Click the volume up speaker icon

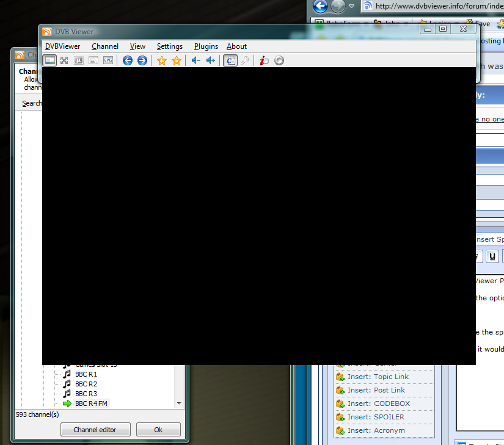pyautogui.click(x=211, y=60)
